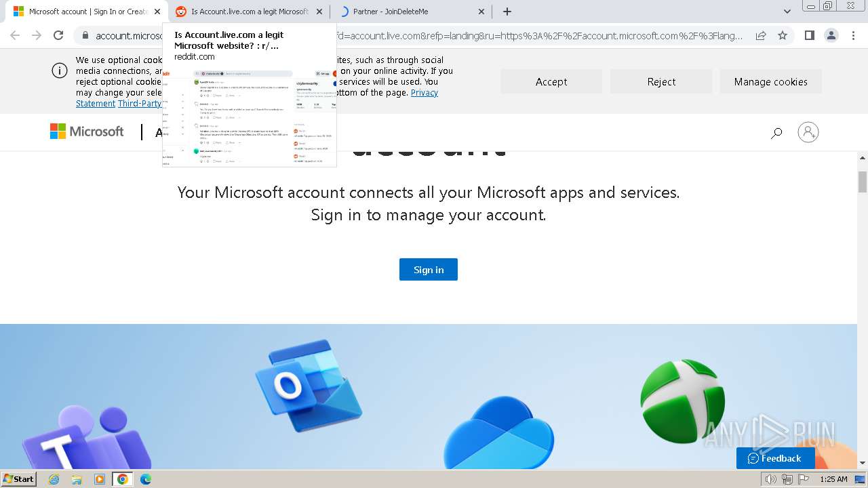Accept optional cookies
868x488 pixels.
551,81
